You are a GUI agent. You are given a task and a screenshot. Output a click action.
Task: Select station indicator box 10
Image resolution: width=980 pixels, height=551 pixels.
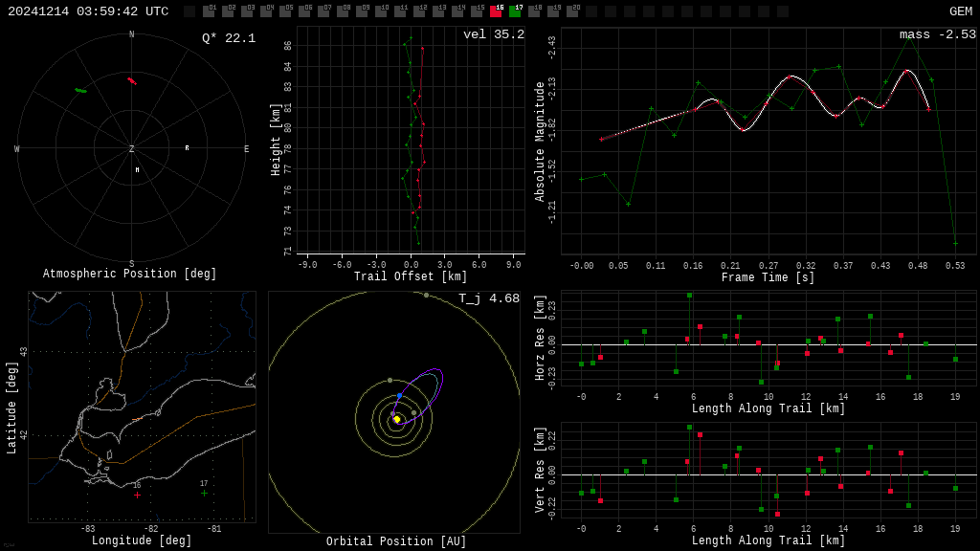pos(381,11)
